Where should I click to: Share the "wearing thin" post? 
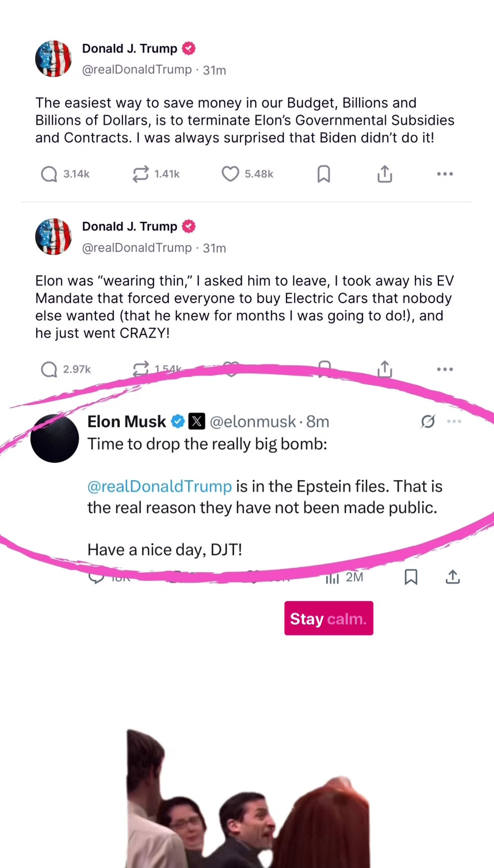point(385,370)
